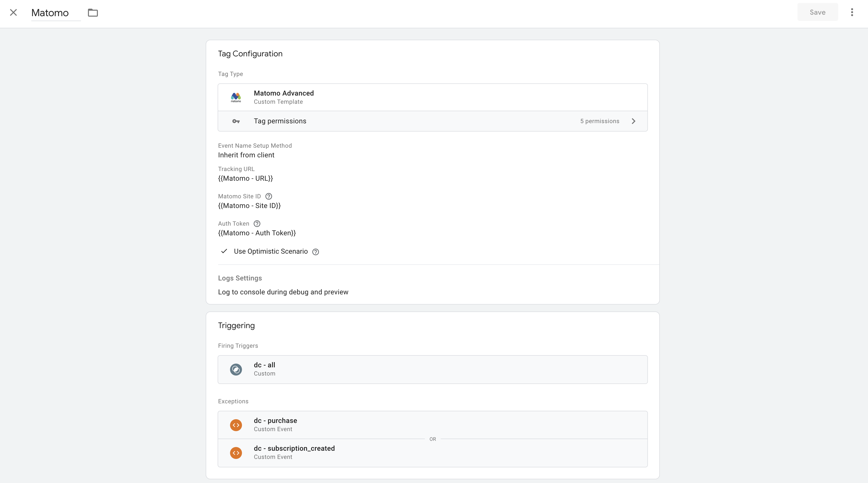Click the 'Firing Triggers' label
Screen dimensions: 868x483
pos(238,346)
